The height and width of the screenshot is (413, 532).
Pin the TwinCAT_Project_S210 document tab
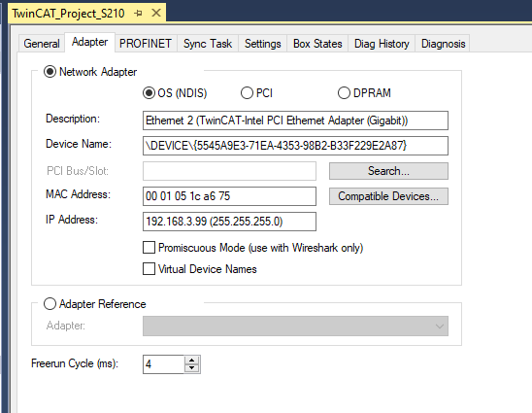(138, 14)
